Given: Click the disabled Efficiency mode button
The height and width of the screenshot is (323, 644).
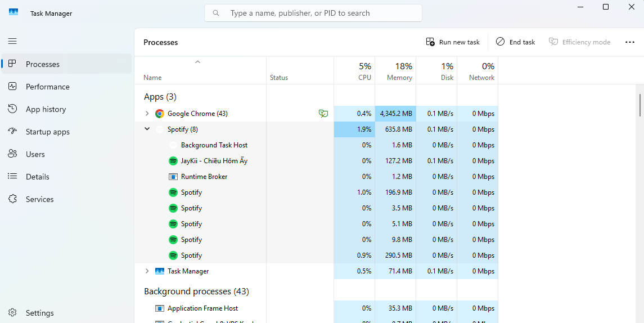Looking at the screenshot, I should 579,42.
